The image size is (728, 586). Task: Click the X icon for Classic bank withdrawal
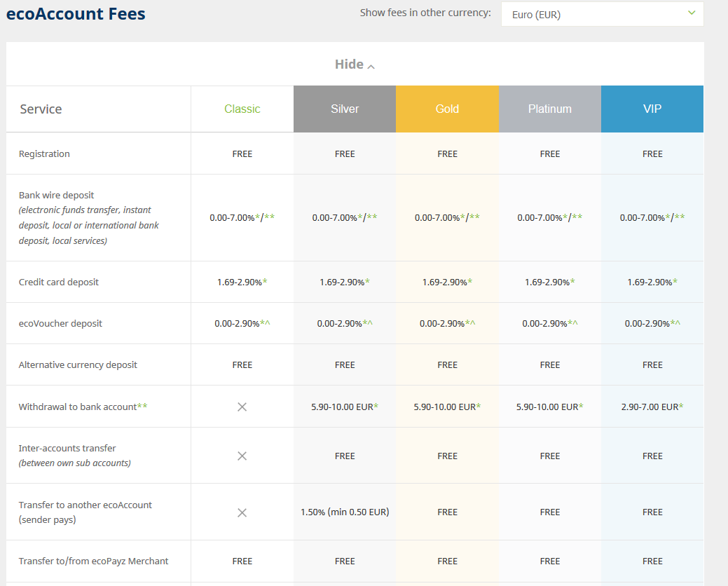242,407
